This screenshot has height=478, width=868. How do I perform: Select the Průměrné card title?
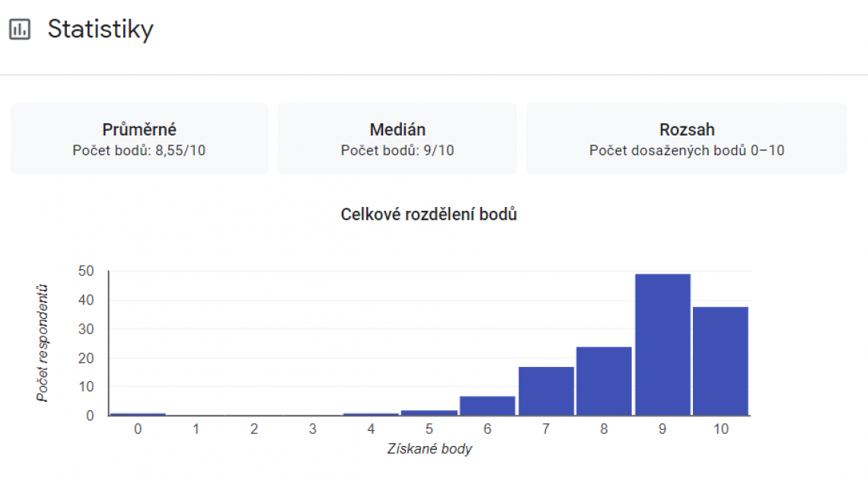(139, 129)
